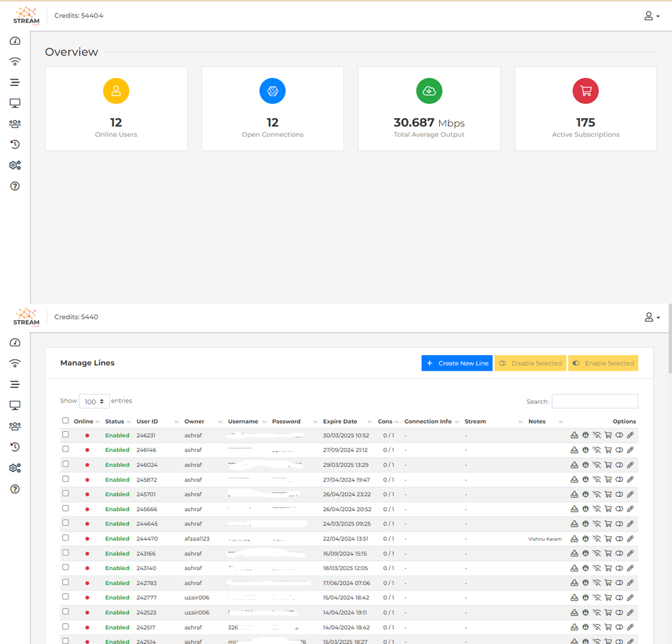This screenshot has height=644, width=672.
Task: Open gears settings icon in Overview sidebar
Action: [x=15, y=165]
